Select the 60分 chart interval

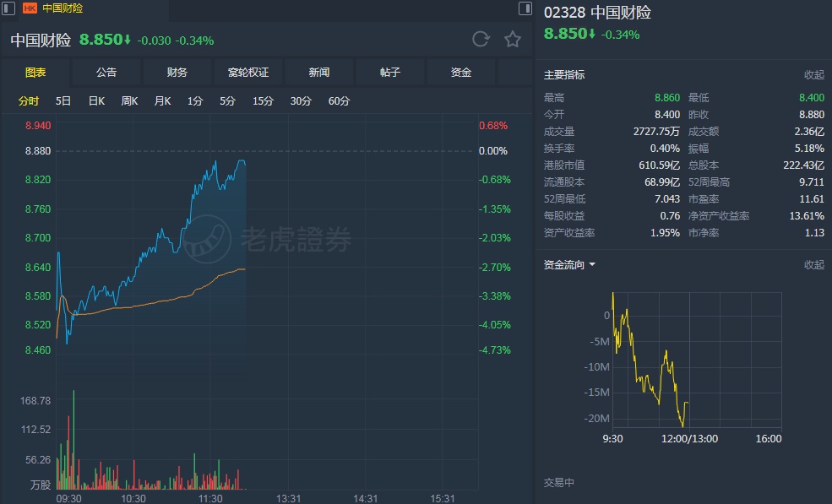tap(339, 101)
